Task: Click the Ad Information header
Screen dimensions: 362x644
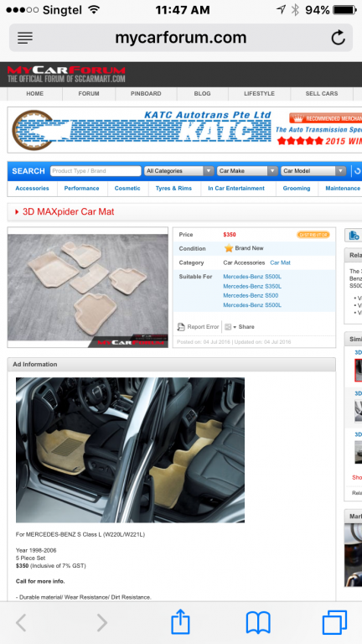Action: [x=172, y=364]
